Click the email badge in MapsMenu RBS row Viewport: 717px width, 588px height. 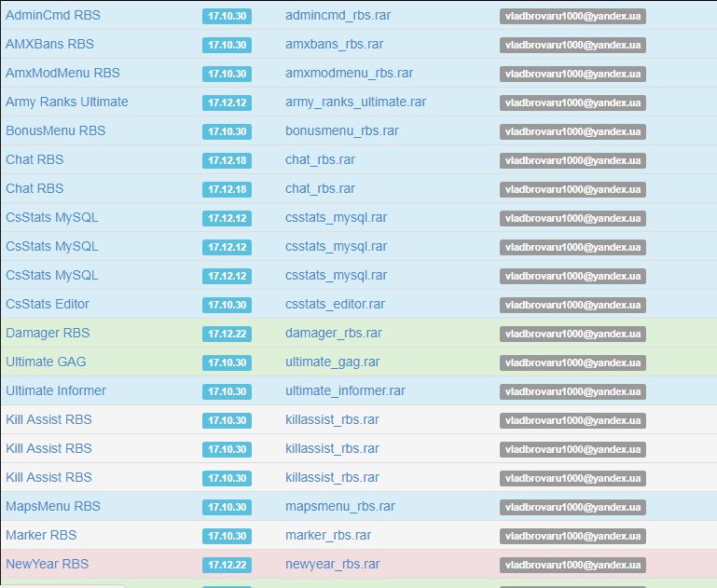(x=572, y=507)
